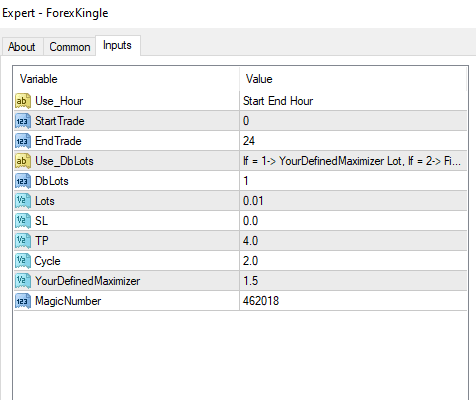Click the integer icon beside DbLots
This screenshot has width=476, height=400.
click(x=23, y=181)
